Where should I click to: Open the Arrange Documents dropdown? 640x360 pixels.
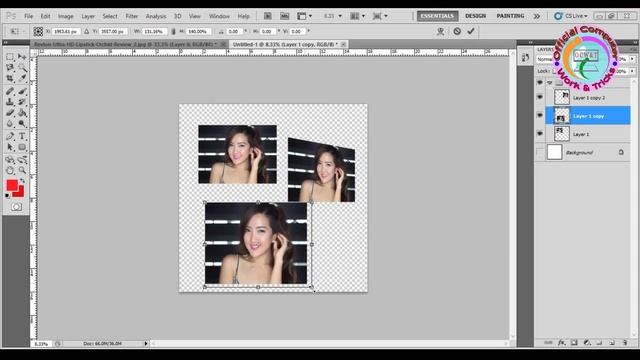(358, 16)
